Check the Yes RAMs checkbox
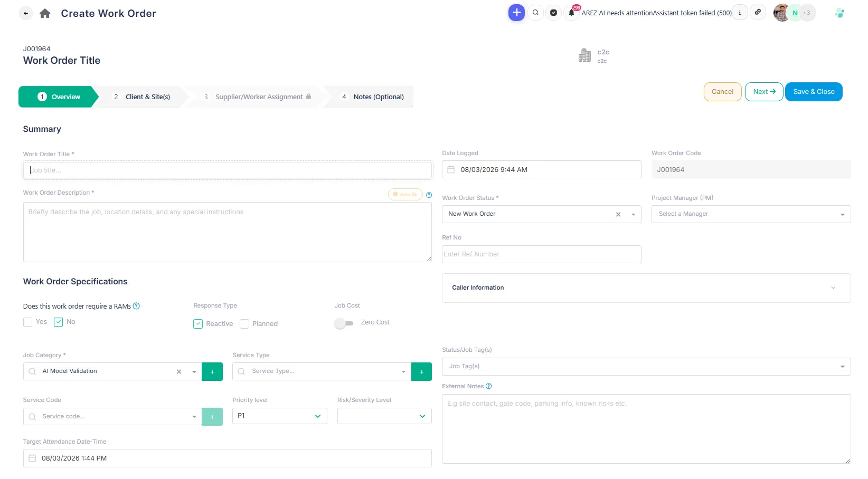This screenshot has height=479, width=868. [28, 322]
